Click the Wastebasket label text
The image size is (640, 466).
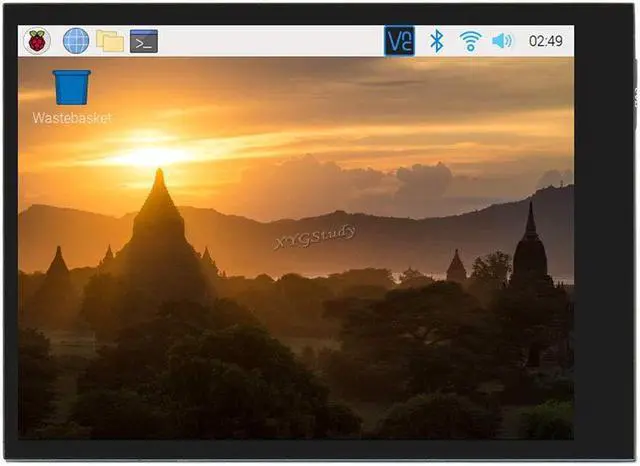[71, 118]
